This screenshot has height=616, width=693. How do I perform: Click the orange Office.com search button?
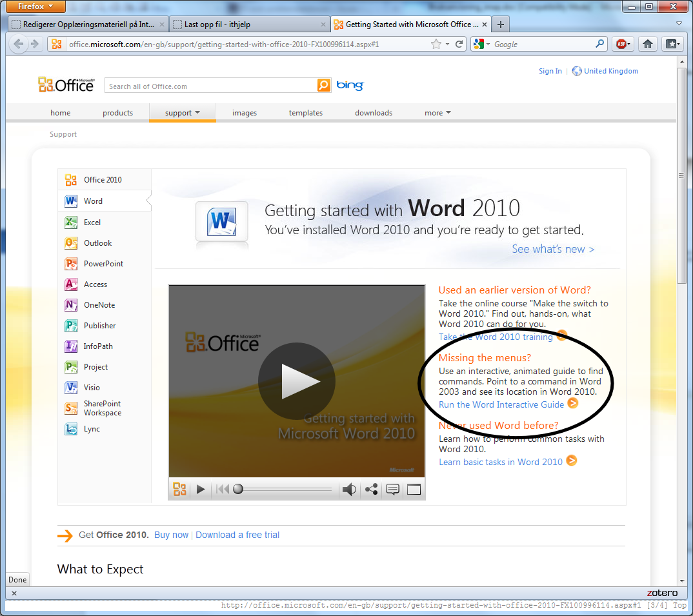click(x=323, y=86)
